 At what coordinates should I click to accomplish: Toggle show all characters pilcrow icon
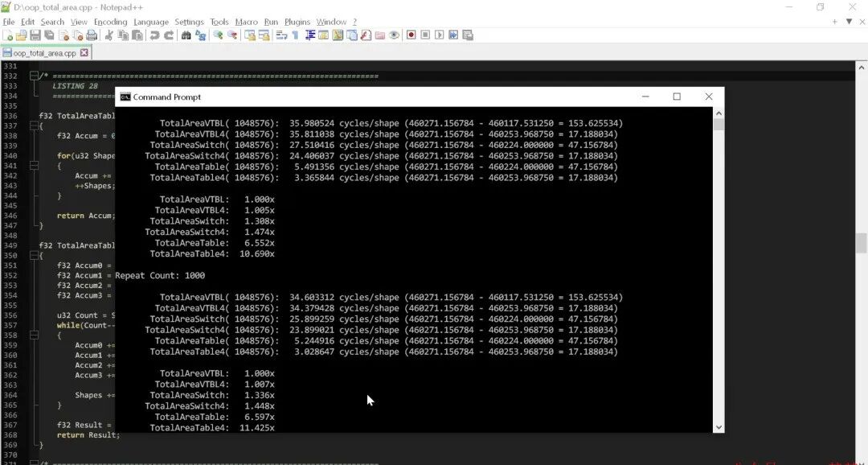[x=295, y=35]
